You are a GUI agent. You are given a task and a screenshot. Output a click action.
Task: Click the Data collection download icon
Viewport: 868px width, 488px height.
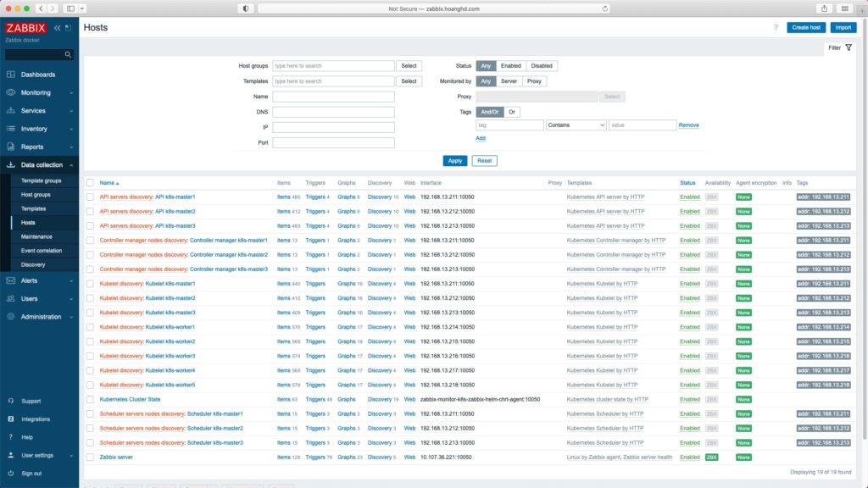point(10,165)
